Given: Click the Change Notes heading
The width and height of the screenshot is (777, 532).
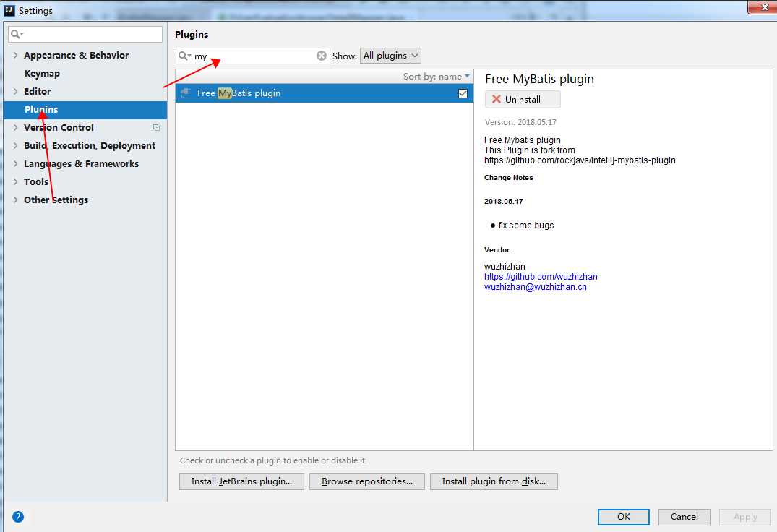Looking at the screenshot, I should (508, 177).
